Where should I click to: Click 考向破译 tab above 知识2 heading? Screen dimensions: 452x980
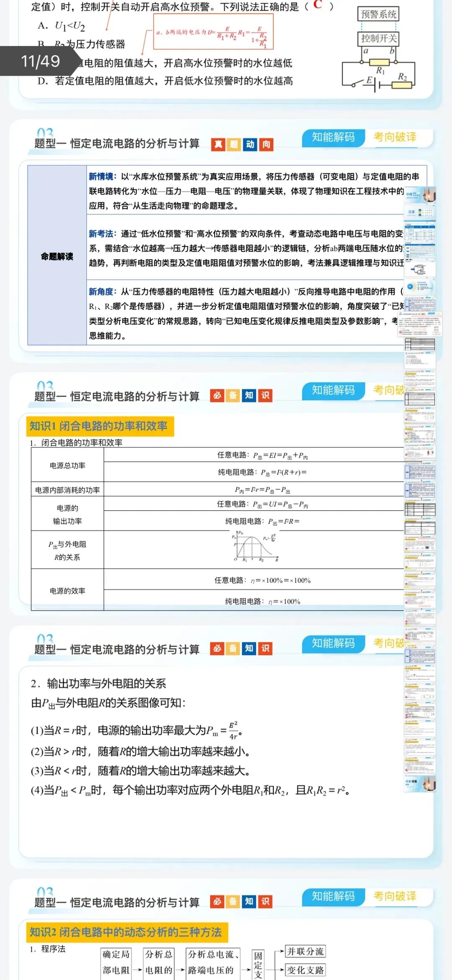(395, 896)
